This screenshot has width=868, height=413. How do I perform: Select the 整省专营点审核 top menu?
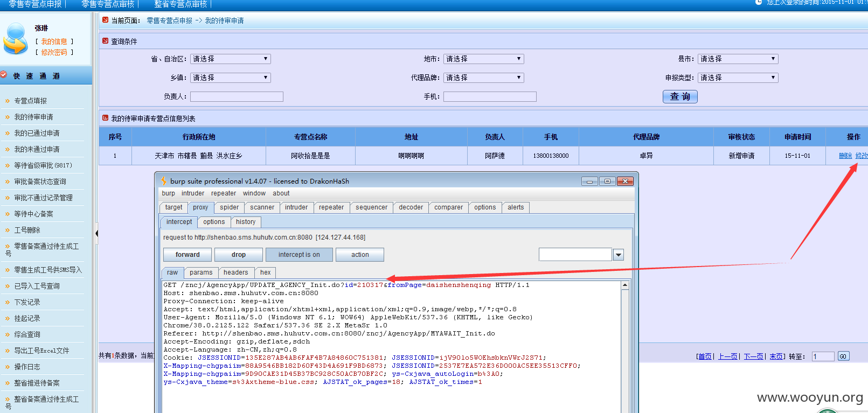click(180, 4)
